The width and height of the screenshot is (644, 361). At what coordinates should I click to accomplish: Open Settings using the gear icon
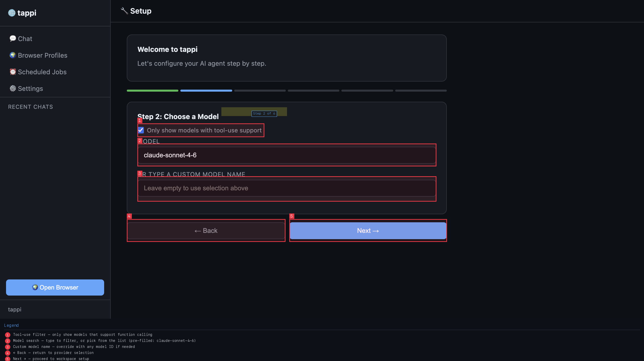[x=13, y=88]
